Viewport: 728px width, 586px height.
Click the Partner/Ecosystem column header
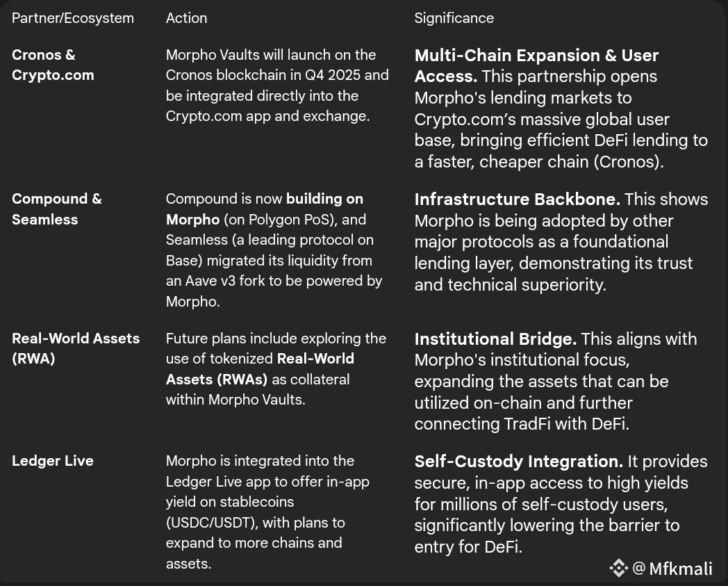click(73, 18)
